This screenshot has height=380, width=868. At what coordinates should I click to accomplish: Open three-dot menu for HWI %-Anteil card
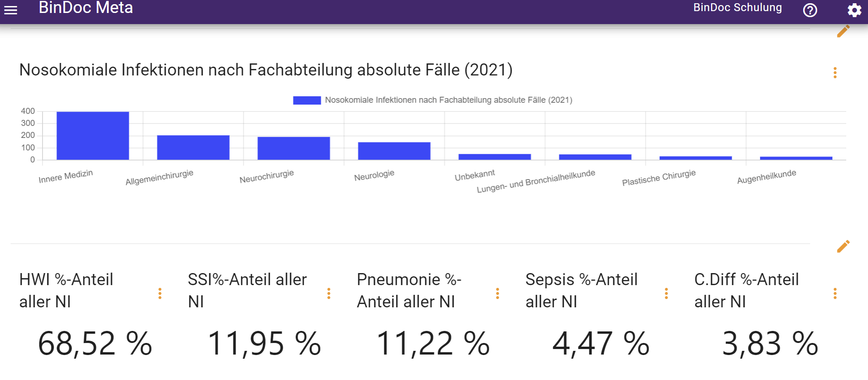point(160,293)
